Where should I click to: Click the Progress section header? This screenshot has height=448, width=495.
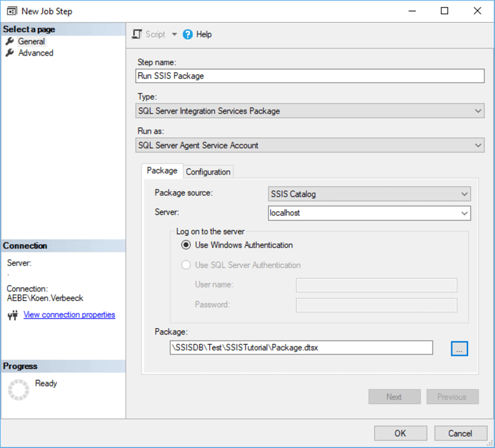[x=63, y=366]
